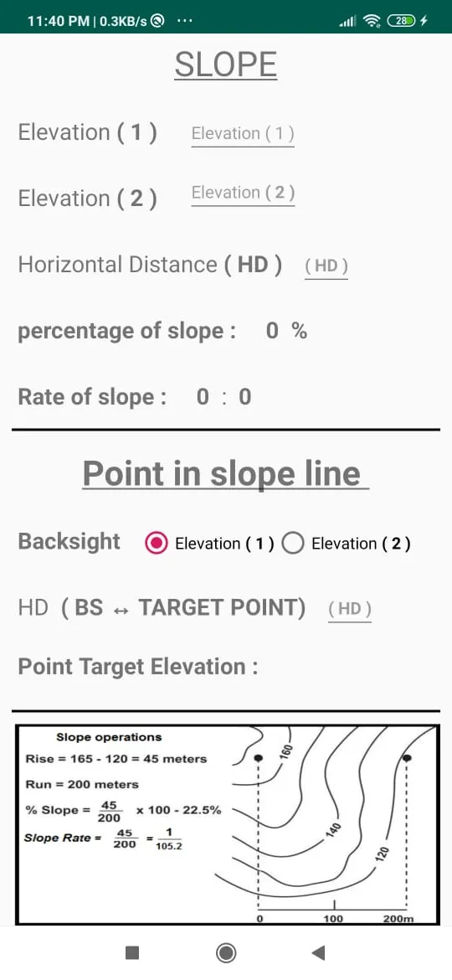452x980 pixels.
Task: Tap the Point Target Elevation label
Action: 138,667
